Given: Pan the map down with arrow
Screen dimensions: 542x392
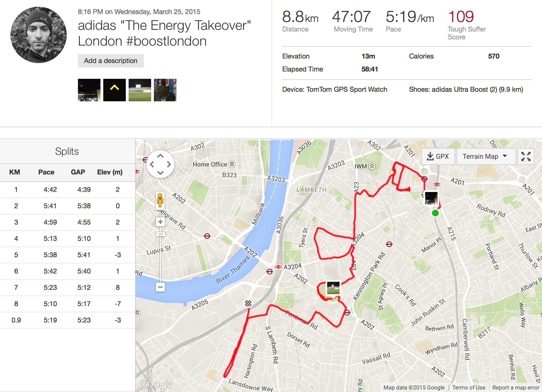Looking at the screenshot, I should click(160, 173).
